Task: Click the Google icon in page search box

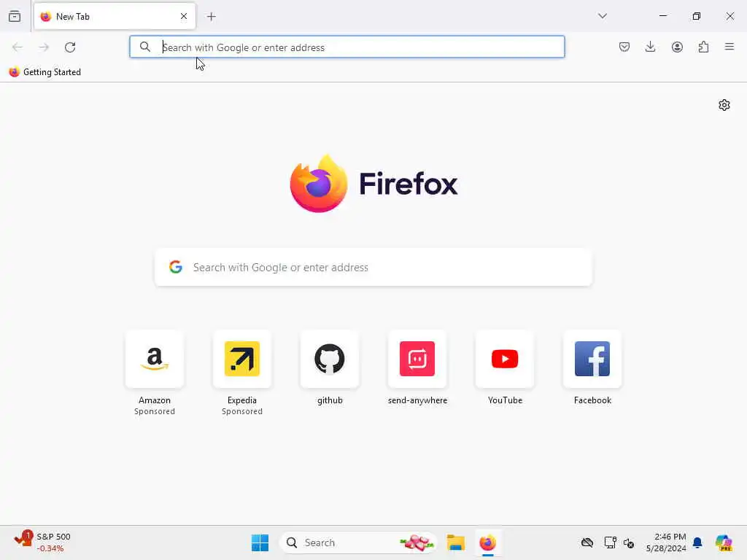Action: click(x=176, y=267)
